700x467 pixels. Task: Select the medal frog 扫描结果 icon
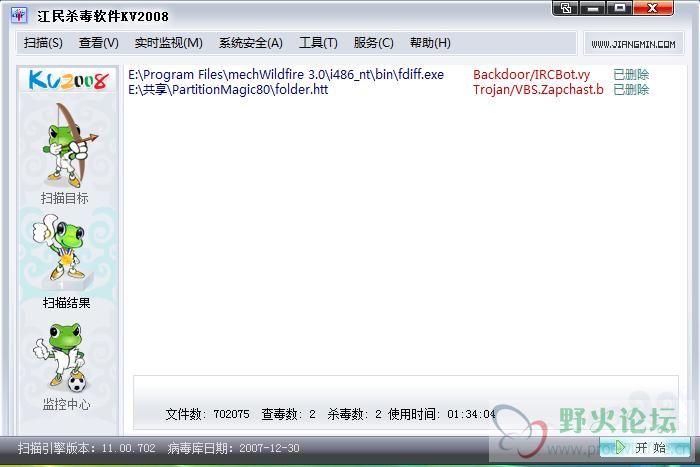(x=63, y=251)
